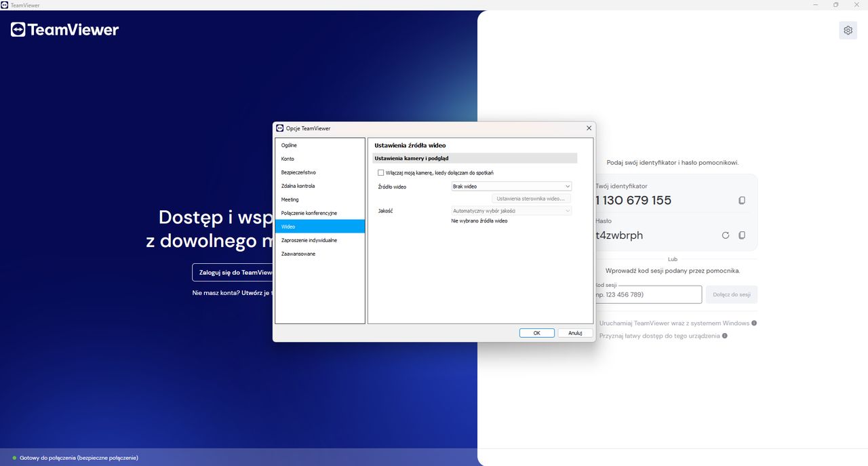
Task: Open the settings gear in main window
Action: click(x=848, y=30)
